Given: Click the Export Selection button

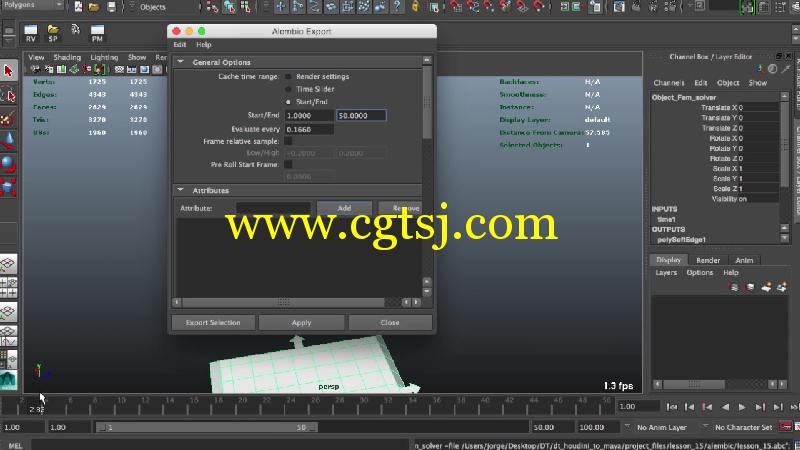Looking at the screenshot, I should tap(213, 322).
